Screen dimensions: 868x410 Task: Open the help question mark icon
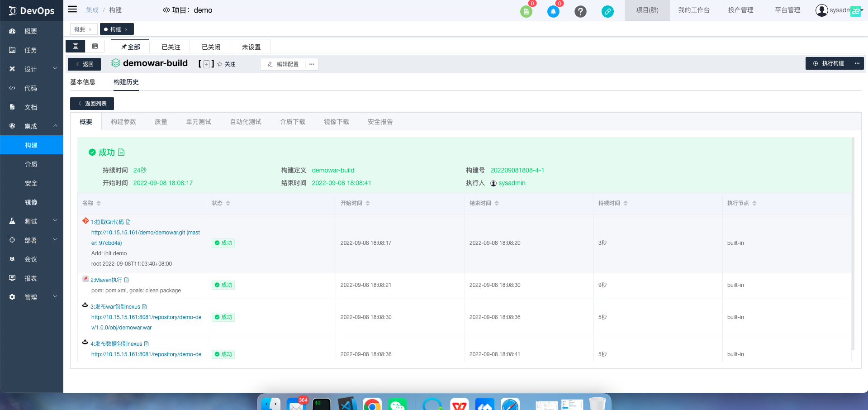point(580,12)
